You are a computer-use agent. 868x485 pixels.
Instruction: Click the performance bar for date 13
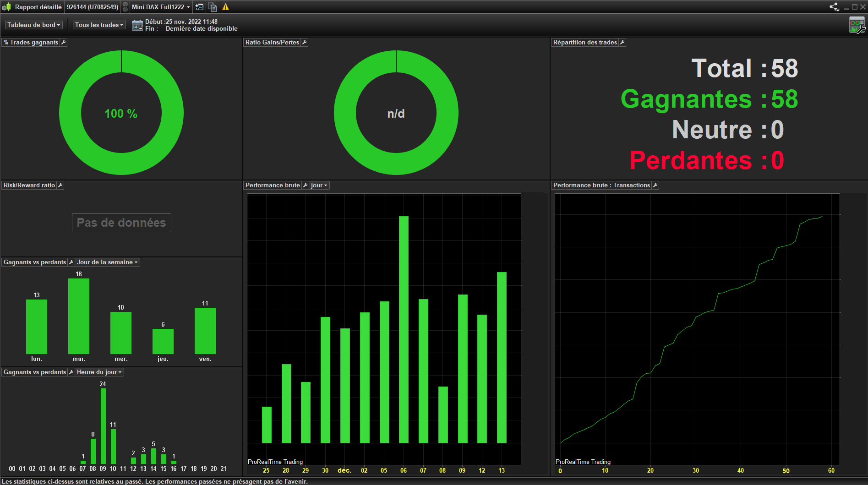pos(502,358)
